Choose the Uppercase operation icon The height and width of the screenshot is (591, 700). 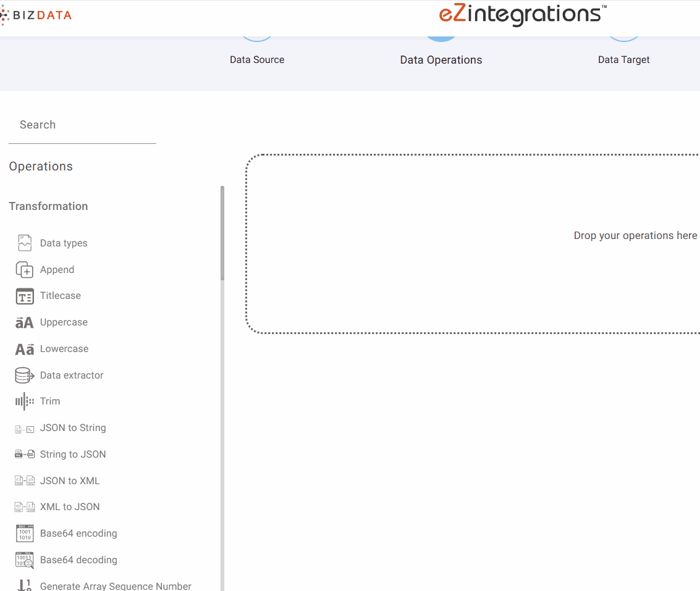(x=24, y=322)
